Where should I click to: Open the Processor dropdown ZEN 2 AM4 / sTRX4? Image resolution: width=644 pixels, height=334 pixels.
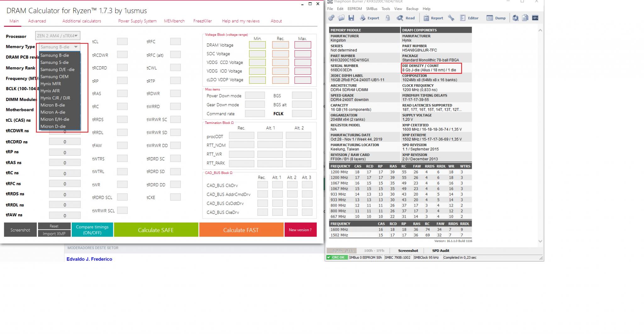(x=58, y=36)
